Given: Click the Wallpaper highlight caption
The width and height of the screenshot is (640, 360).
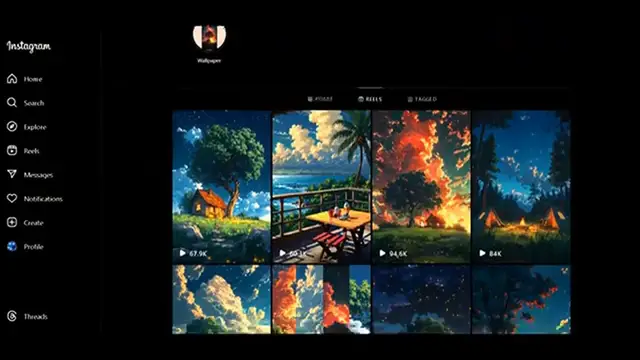Looking at the screenshot, I should 209,61.
